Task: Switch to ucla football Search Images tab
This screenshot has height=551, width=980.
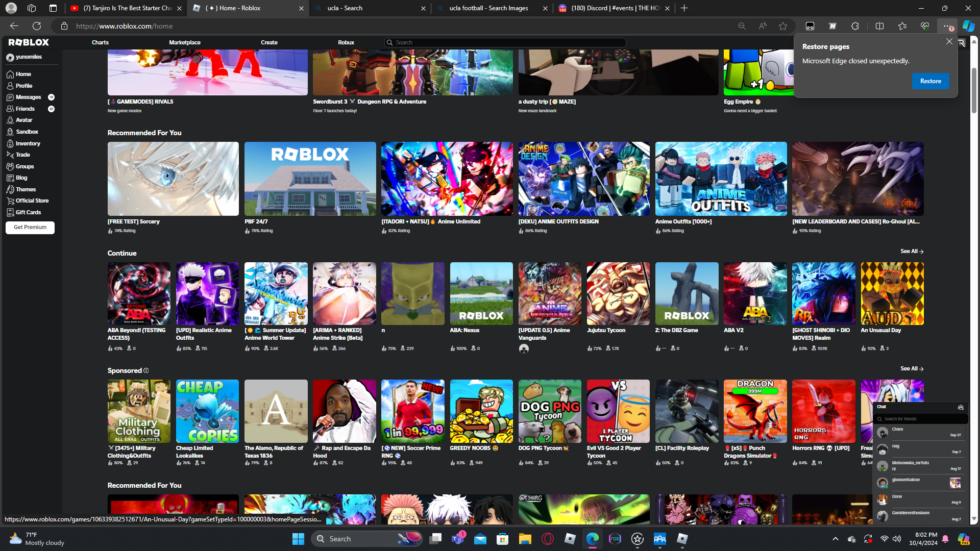Action: (x=492, y=8)
